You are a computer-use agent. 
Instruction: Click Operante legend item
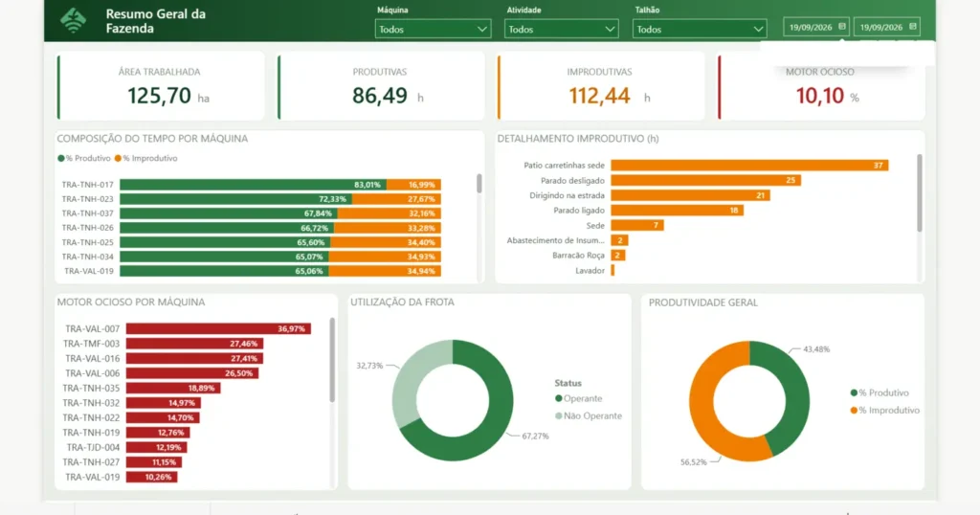click(x=579, y=398)
